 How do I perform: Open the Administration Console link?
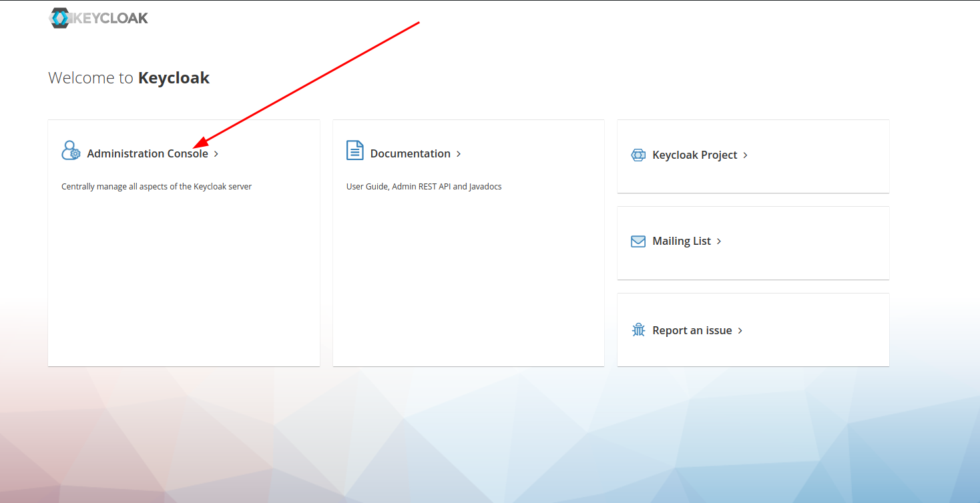(148, 153)
